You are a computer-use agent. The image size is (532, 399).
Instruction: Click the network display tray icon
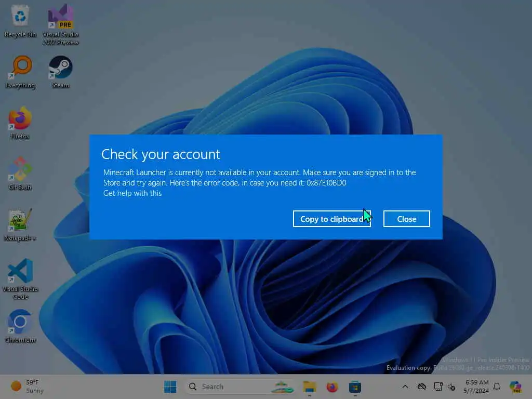pos(438,387)
